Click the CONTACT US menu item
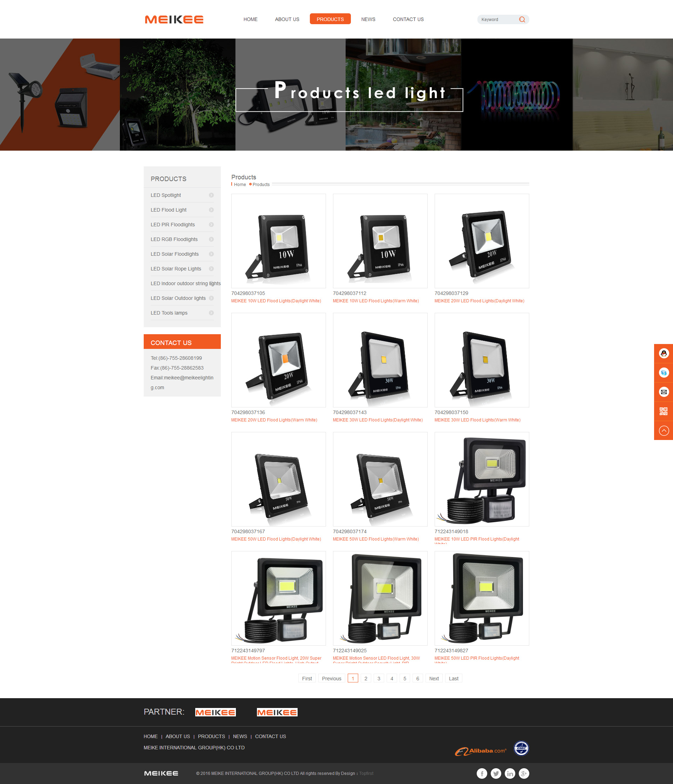Image resolution: width=673 pixels, height=784 pixels. (x=408, y=19)
